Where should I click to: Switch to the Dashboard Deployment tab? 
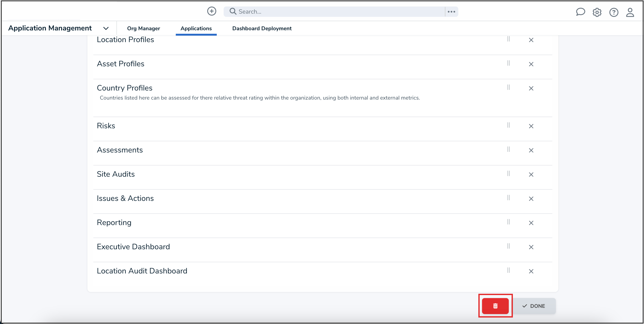(x=262, y=28)
